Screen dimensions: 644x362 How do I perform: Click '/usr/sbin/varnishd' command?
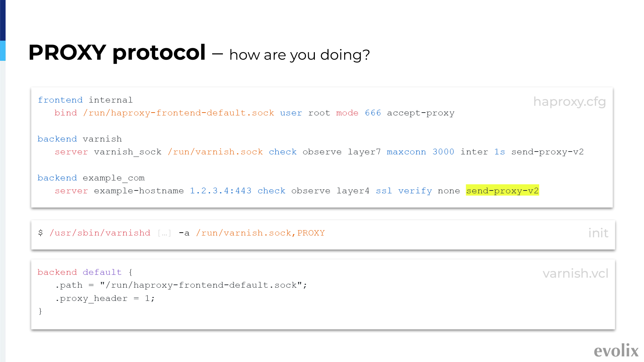pos(100,233)
